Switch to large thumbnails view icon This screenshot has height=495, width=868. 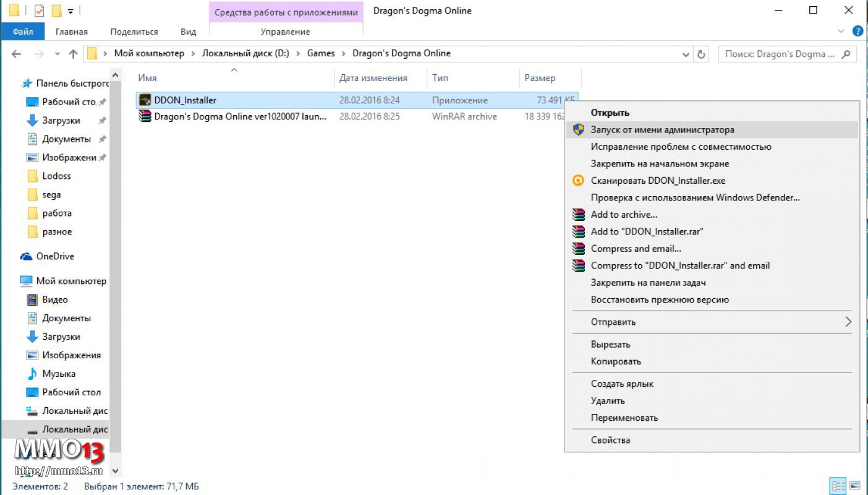pyautogui.click(x=855, y=486)
